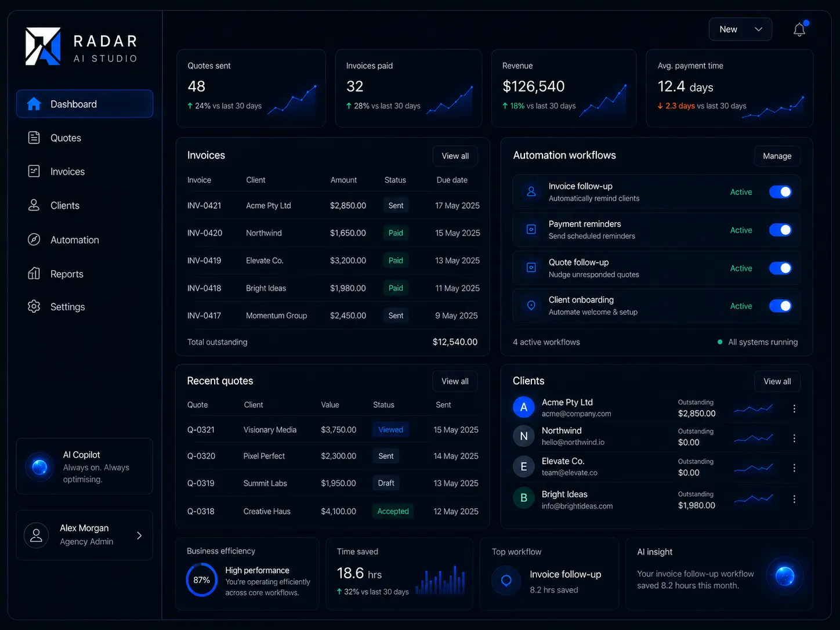Click the Time saved bar chart
Screen dimensions: 840x630
coord(440,580)
